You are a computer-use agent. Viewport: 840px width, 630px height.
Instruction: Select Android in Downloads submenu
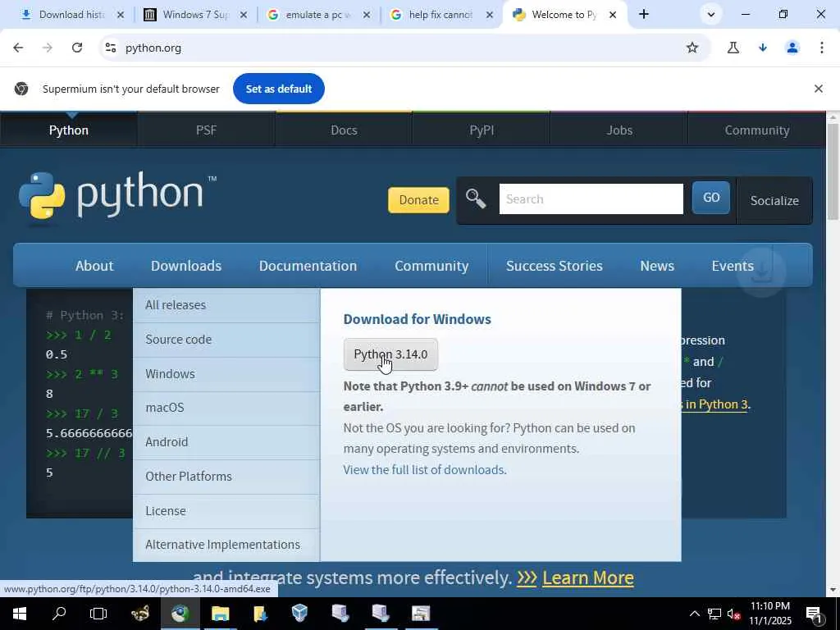(226, 442)
